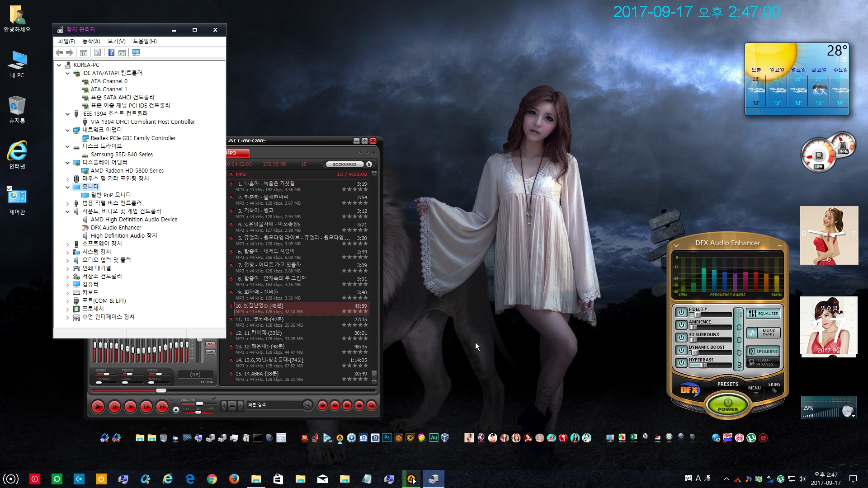This screenshot has height=488, width=868.
Task: Toggle the AMBIENCE power button in DFX
Action: [x=681, y=325]
